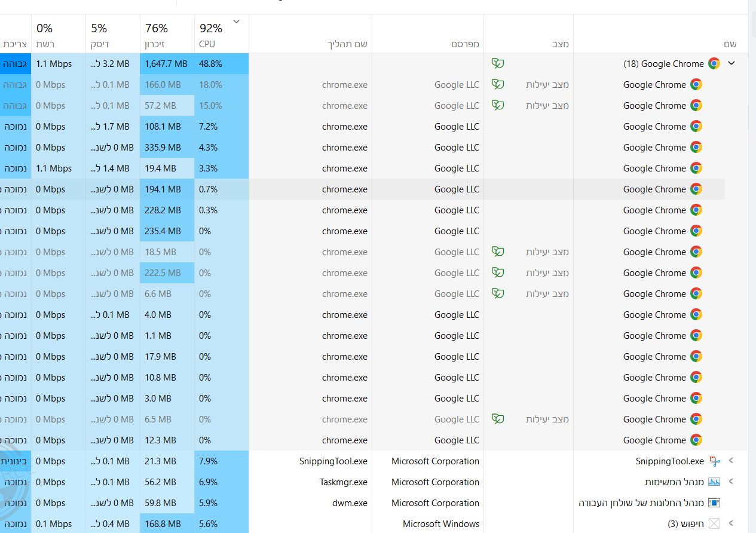Screen dimensions: 756x533
Task: Click the Chrome icon of the 17.9 MB process
Action: [x=696, y=356]
